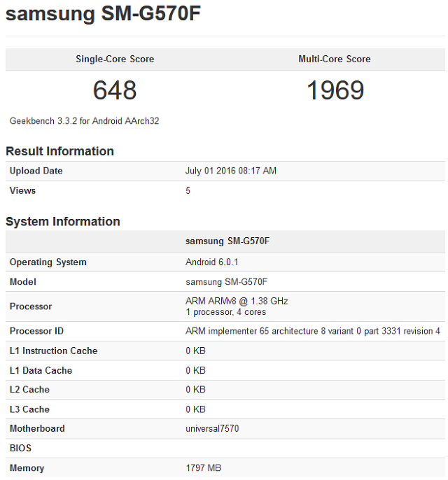Viewport: 448px width, 480px height.
Task: Click the ARM implementer 65 architecture value
Action: tap(313, 331)
